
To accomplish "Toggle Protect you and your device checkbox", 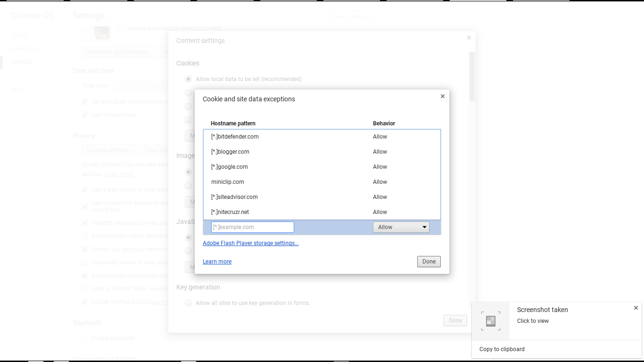I will (85, 249).
